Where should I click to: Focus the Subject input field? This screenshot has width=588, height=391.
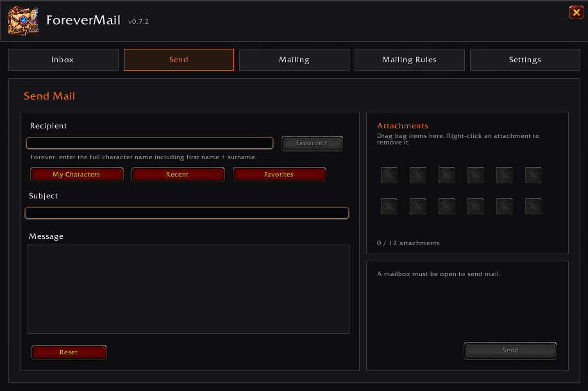point(187,213)
